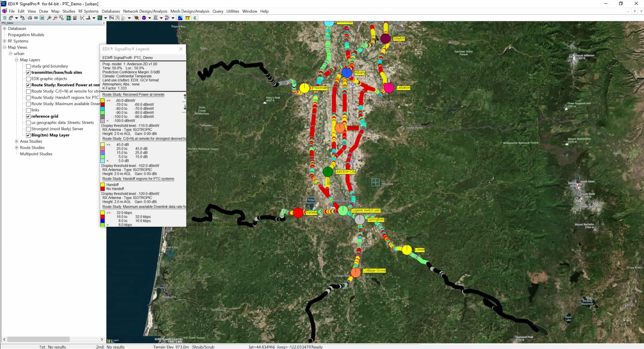Select the Zoom Out magnifier tool

56,18
